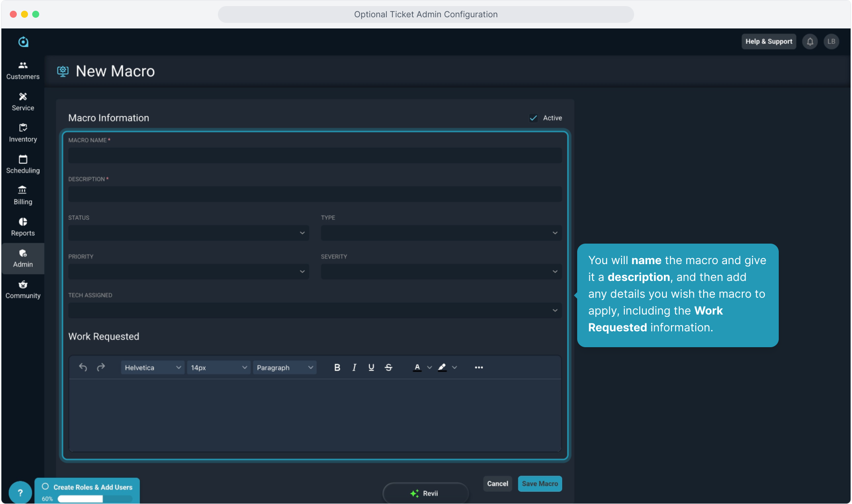Image resolution: width=852 pixels, height=504 pixels.
Task: Apply underline formatting in editor
Action: (x=371, y=368)
